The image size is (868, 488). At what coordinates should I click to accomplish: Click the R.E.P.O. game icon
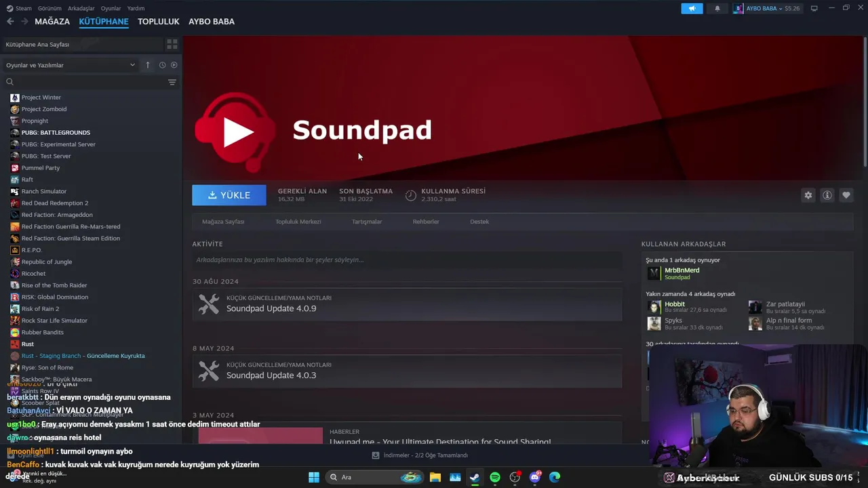tap(15, 250)
